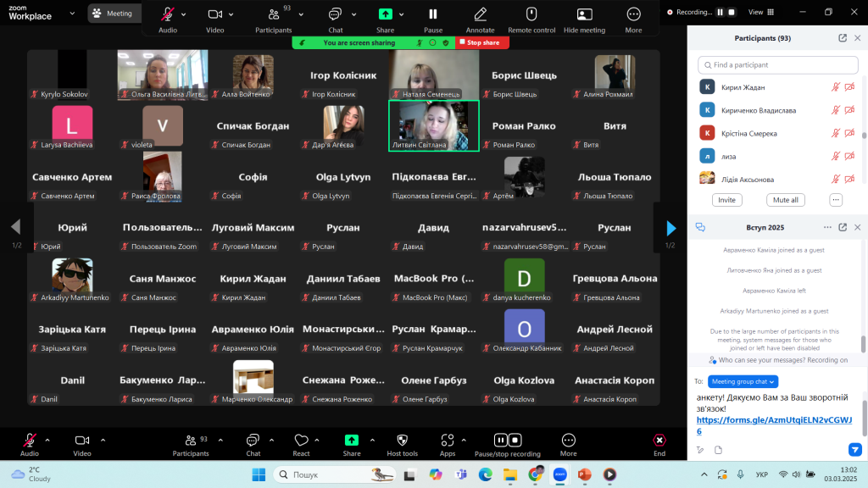Pop out the Вступ 2025 chat panel
868x488 pixels.
click(843, 227)
